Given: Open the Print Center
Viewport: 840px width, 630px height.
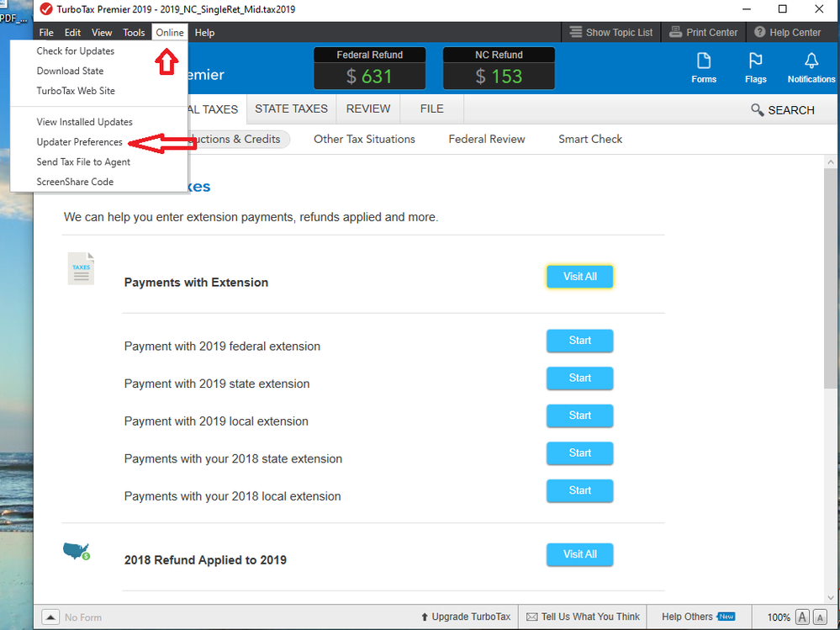Looking at the screenshot, I should (704, 33).
